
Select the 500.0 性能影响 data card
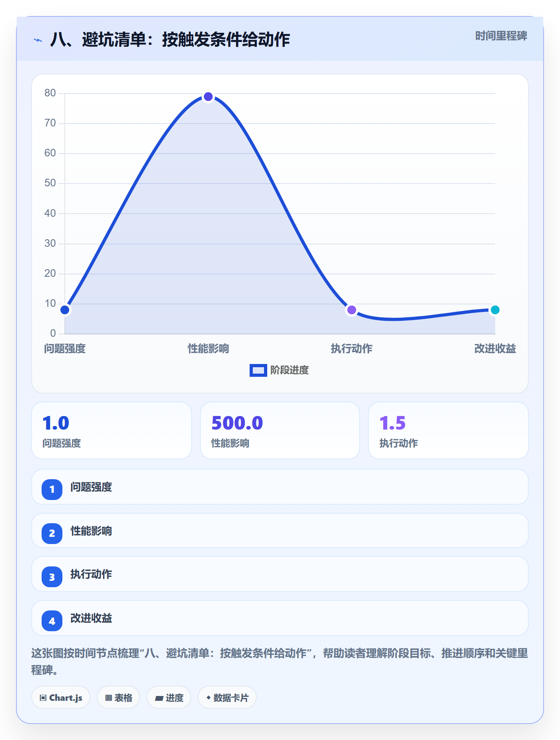280,430
